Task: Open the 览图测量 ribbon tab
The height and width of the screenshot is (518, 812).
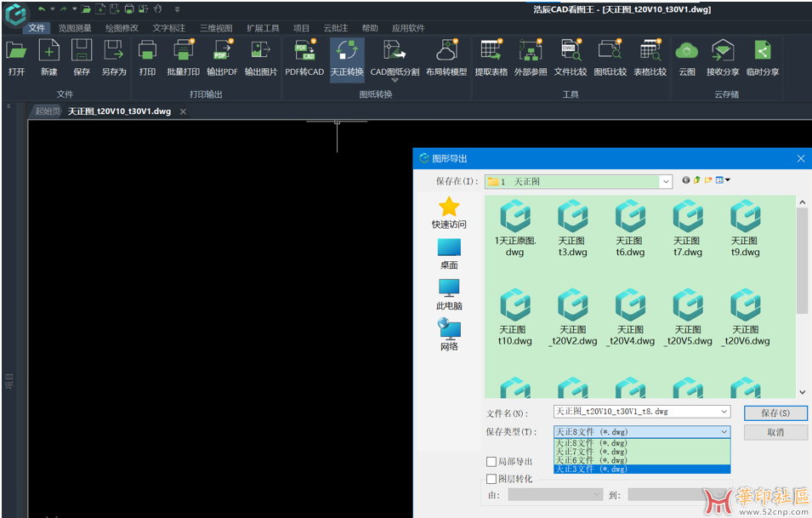Action: [75, 28]
